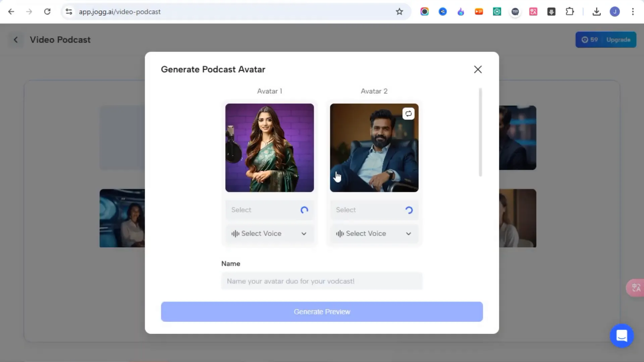Open the pink translate floating widget

click(636, 288)
